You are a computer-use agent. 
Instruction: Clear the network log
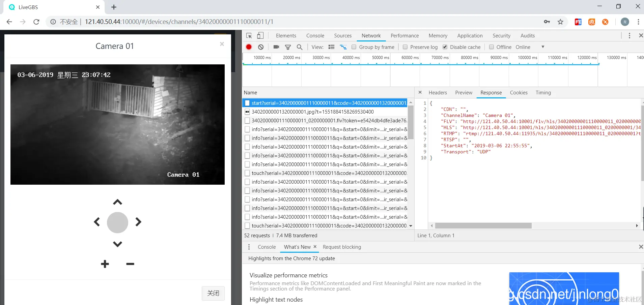261,47
